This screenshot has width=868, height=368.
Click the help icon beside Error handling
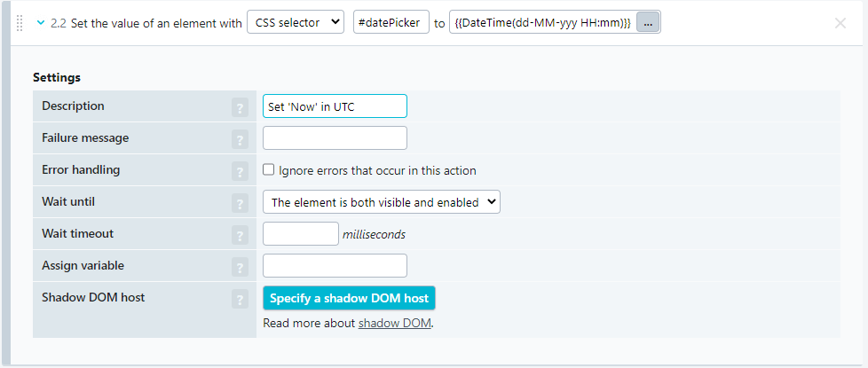pyautogui.click(x=240, y=171)
